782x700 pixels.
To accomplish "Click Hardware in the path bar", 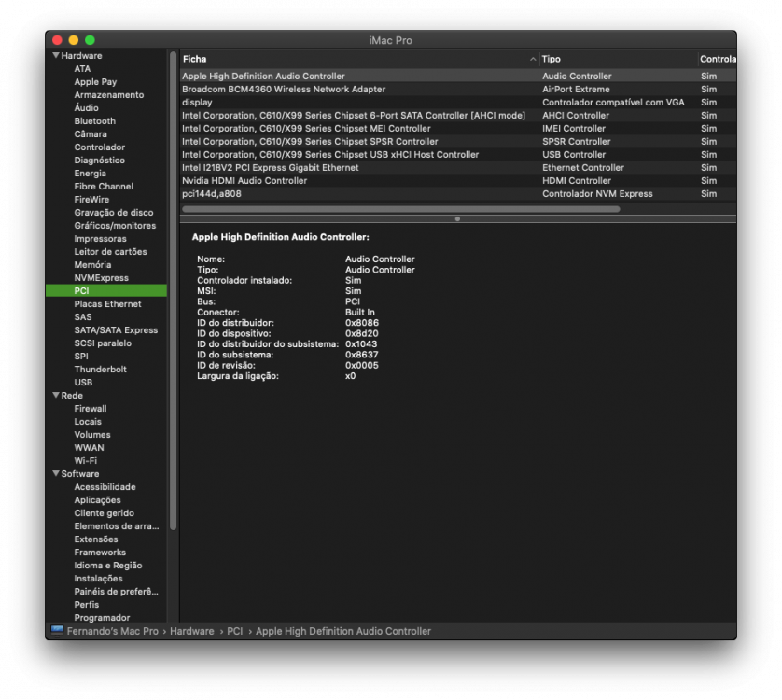I will (x=192, y=631).
